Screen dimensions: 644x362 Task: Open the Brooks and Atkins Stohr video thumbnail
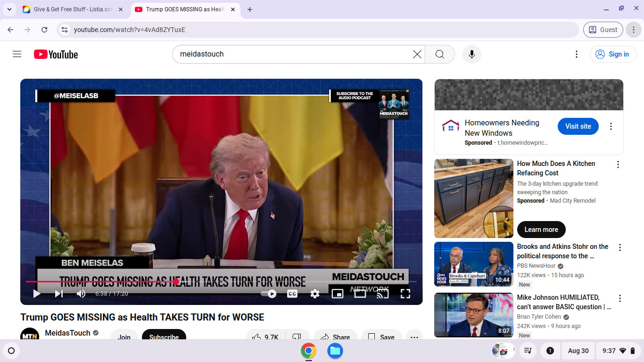[474, 264]
